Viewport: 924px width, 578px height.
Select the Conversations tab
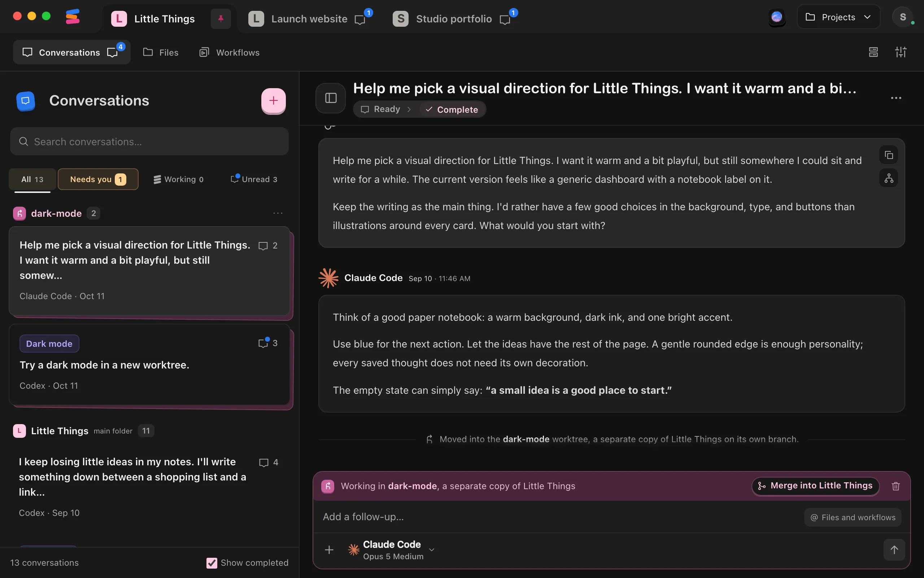click(x=72, y=52)
